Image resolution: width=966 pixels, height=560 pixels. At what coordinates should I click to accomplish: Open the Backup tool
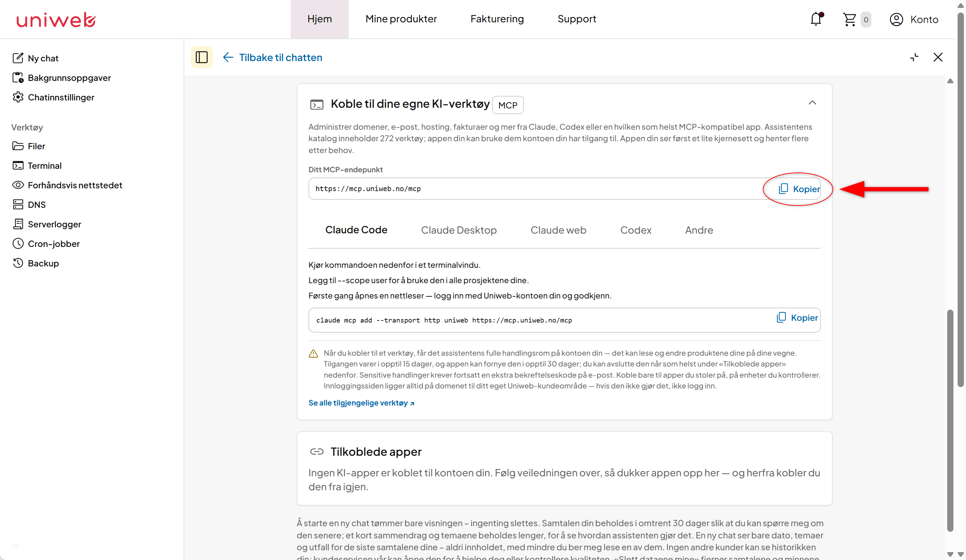coord(35,263)
